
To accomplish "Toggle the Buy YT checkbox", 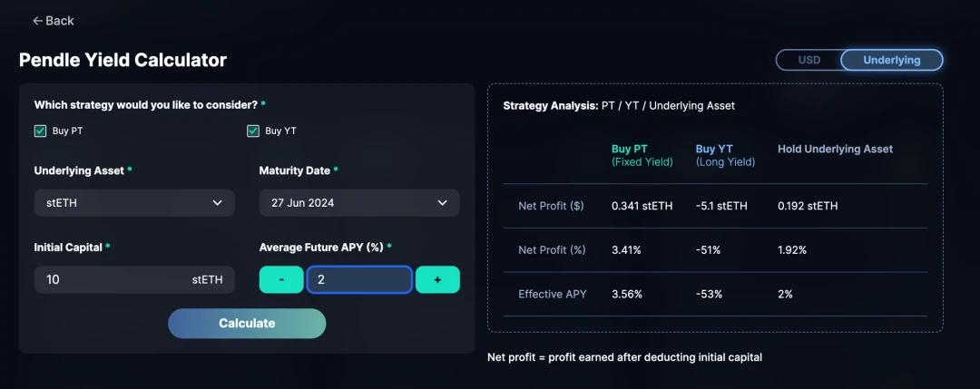I will pos(253,131).
